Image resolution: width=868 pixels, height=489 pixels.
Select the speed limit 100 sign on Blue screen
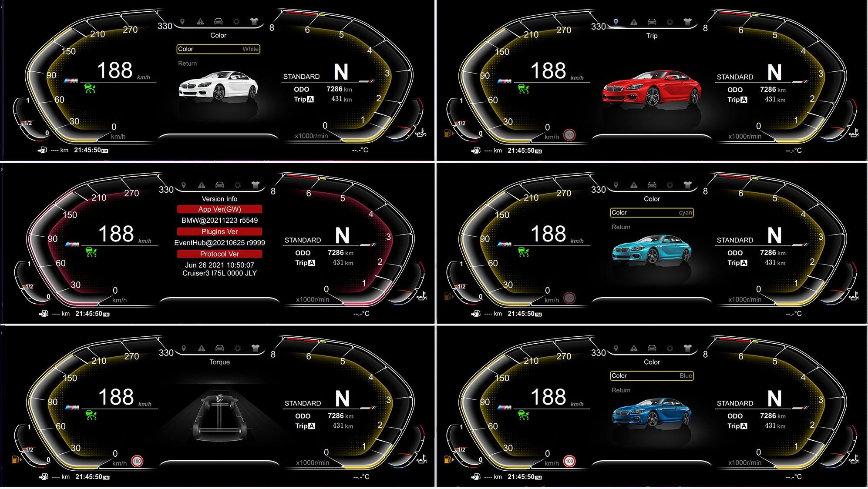pos(569,461)
